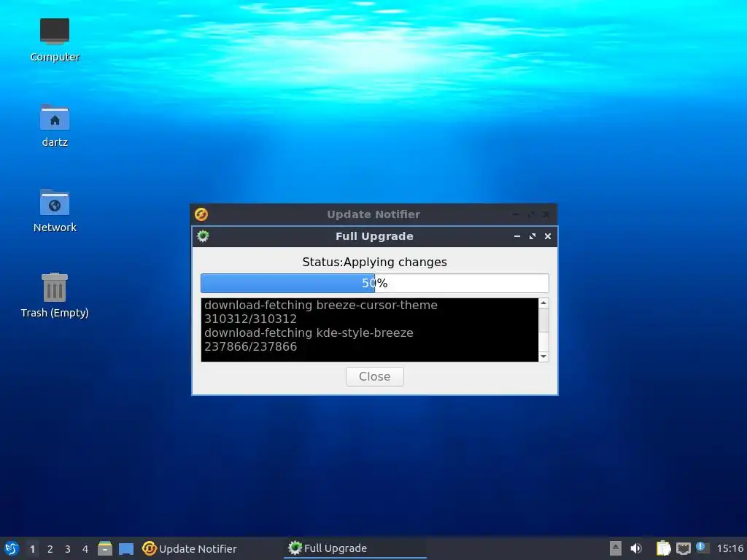This screenshot has width=747, height=560.
Task: Click the 'Status:Applying changes' text
Action: click(x=374, y=262)
